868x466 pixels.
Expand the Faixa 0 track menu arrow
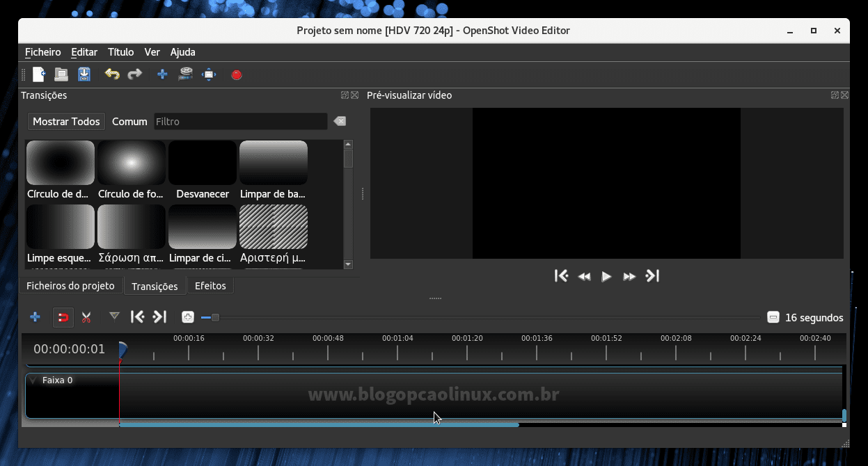pyautogui.click(x=33, y=380)
